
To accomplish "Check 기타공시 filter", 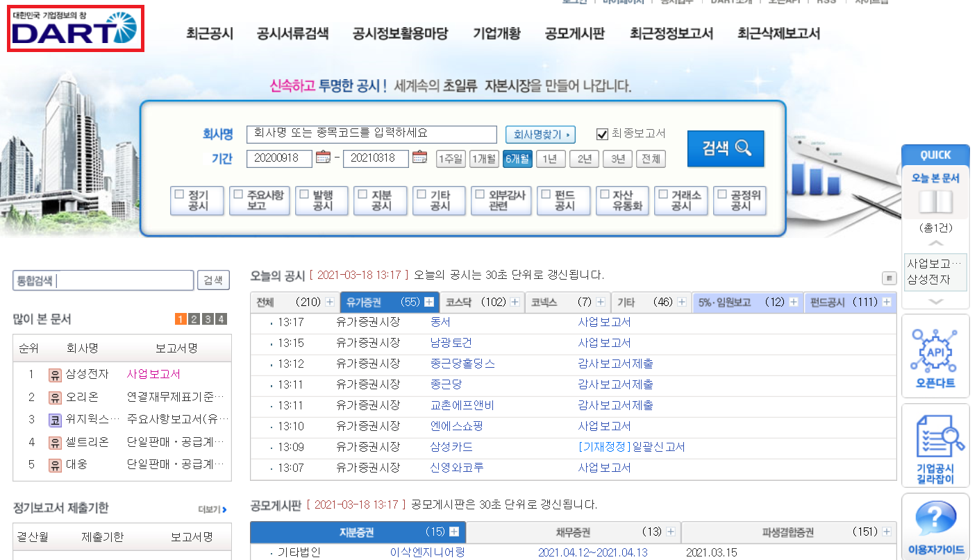I will 421,195.
